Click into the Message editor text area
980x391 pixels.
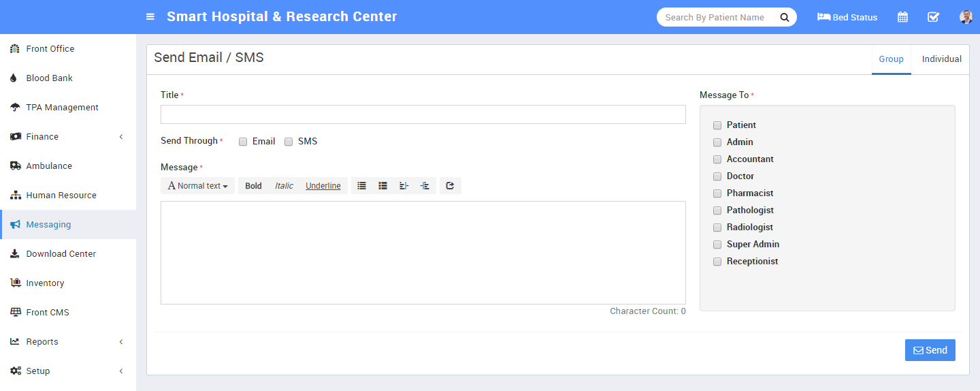(423, 253)
